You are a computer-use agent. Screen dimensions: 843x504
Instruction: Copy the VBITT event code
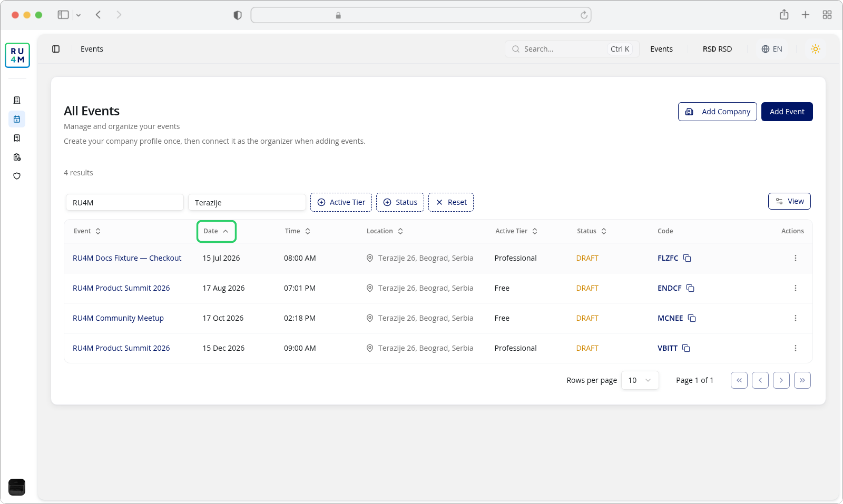686,348
